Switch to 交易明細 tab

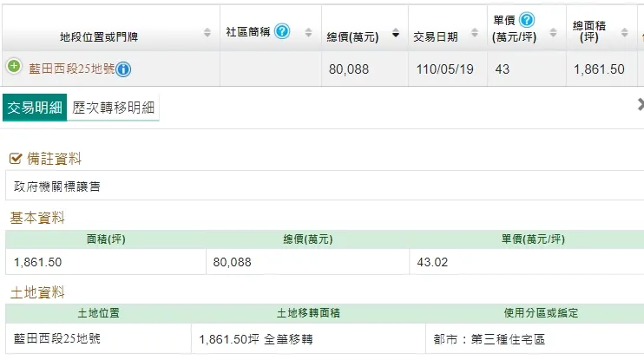click(x=35, y=108)
